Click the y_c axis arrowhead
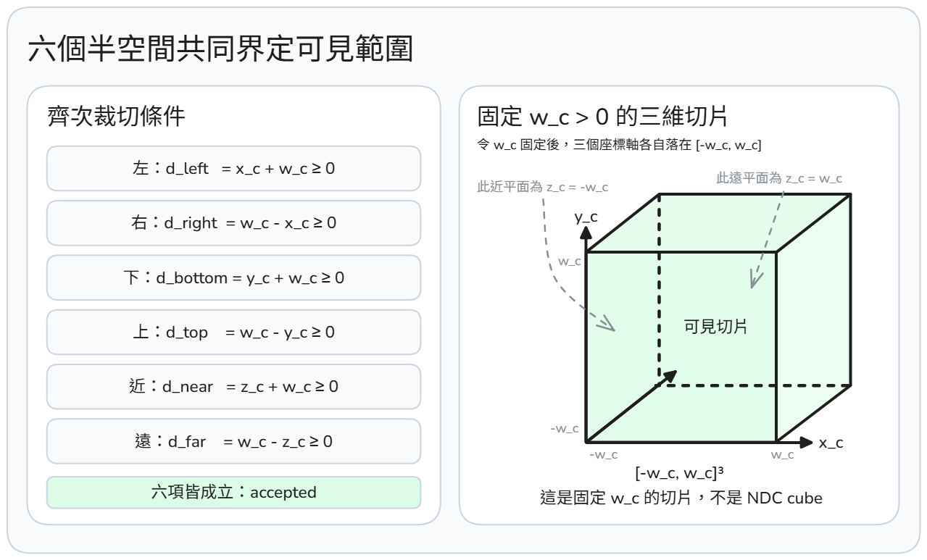 point(586,233)
